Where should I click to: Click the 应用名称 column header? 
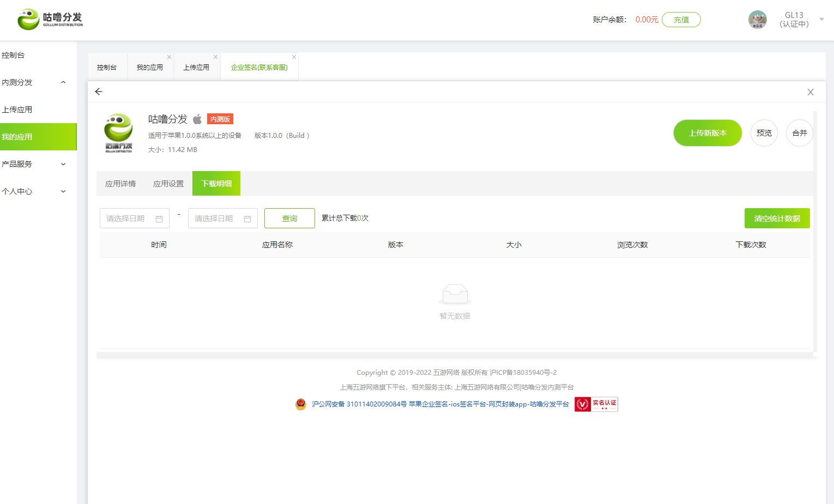[277, 245]
